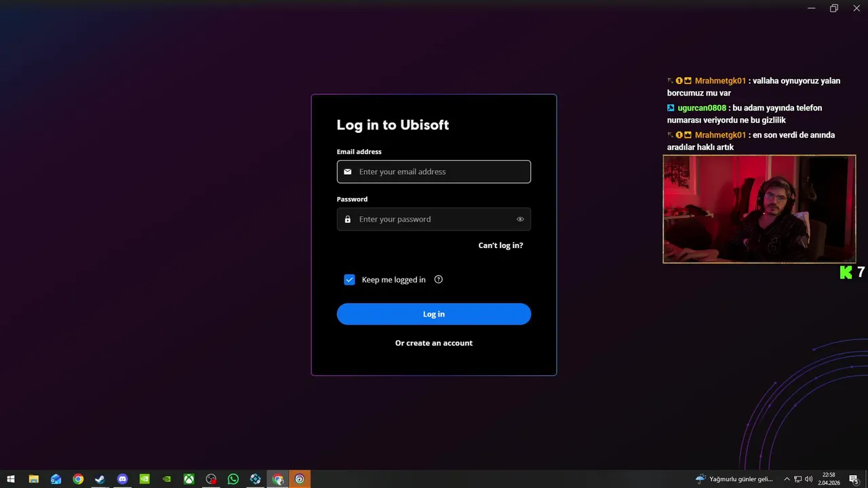Click the message 'en son verdi de anında'
Viewport: 868px width, 488px height.
(x=751, y=141)
